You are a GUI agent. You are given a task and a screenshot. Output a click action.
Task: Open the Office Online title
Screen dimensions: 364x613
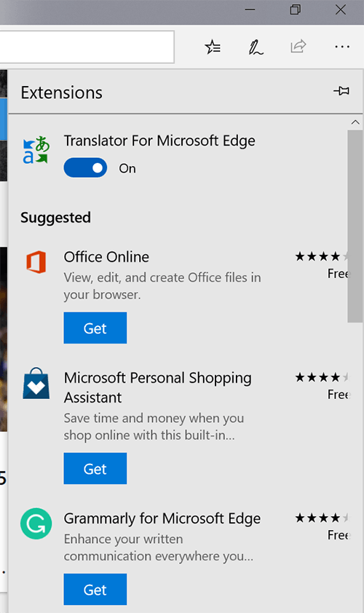pyautogui.click(x=106, y=257)
